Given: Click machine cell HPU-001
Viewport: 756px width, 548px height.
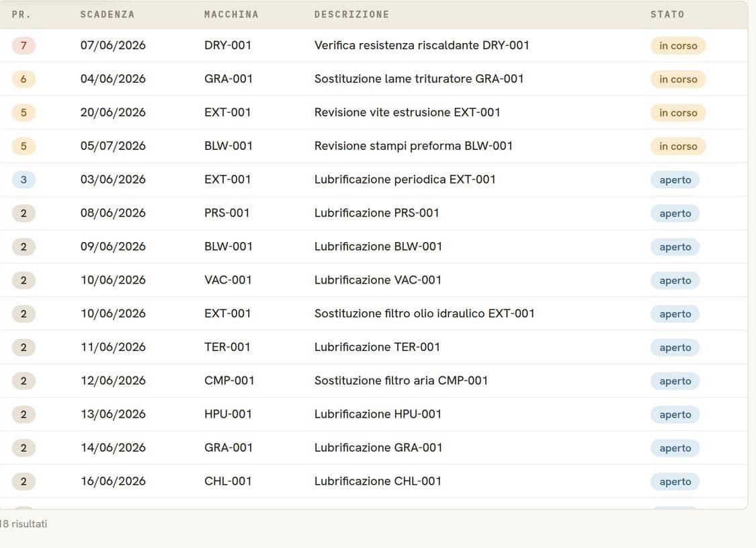Looking at the screenshot, I should click(x=228, y=414).
